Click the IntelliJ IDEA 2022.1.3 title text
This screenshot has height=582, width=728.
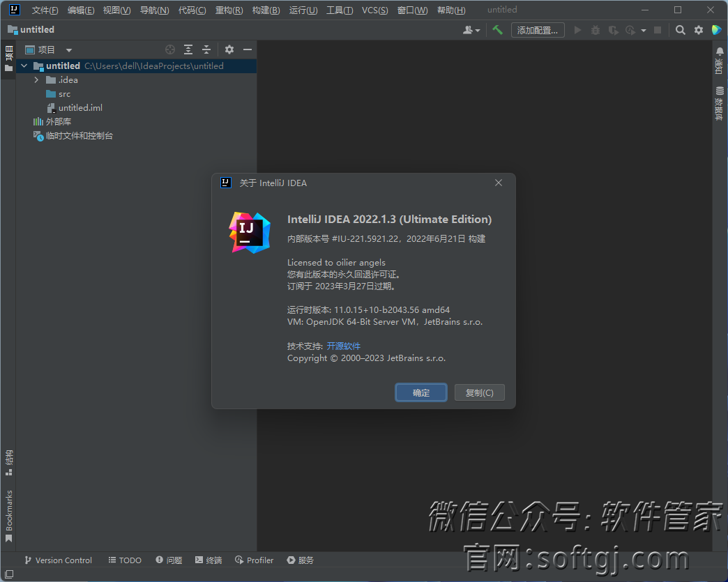(389, 219)
